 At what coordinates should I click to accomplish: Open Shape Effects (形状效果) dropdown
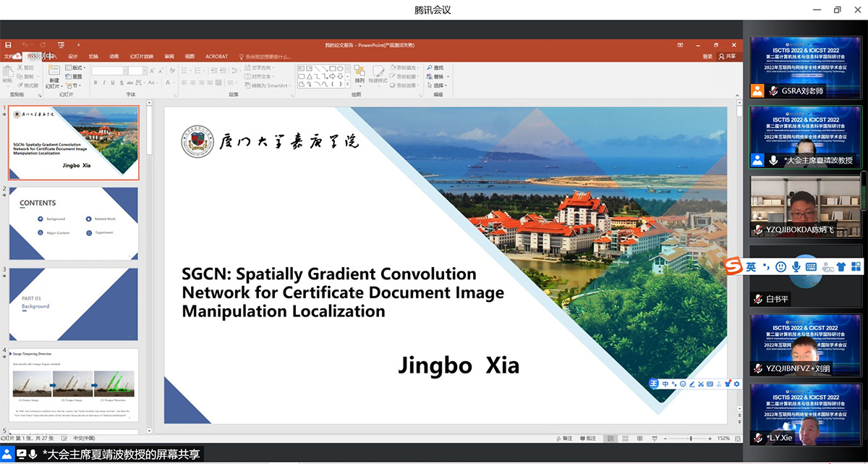404,85
